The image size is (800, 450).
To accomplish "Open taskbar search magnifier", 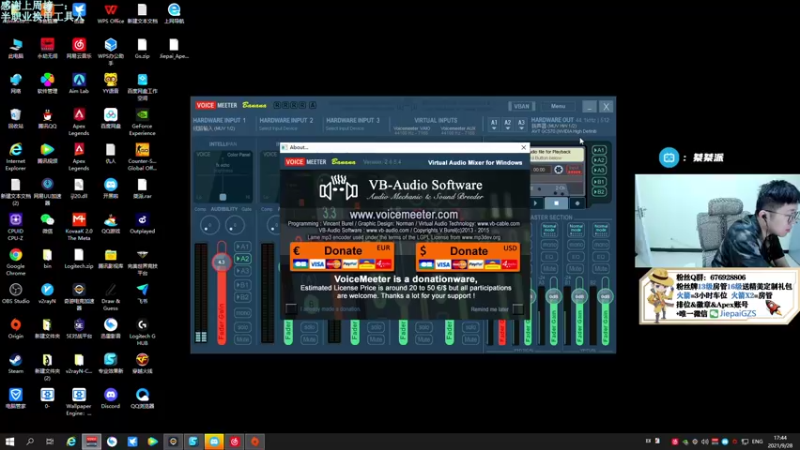I will coord(30,441).
